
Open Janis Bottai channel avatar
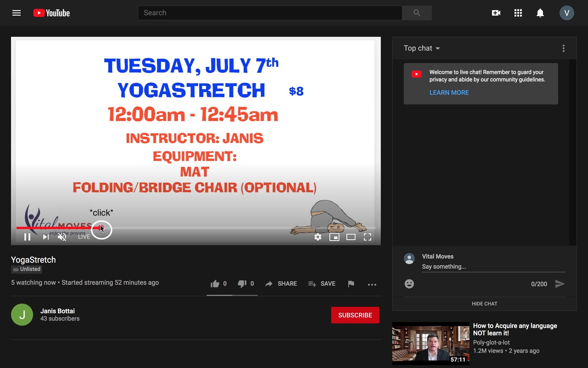(22, 315)
